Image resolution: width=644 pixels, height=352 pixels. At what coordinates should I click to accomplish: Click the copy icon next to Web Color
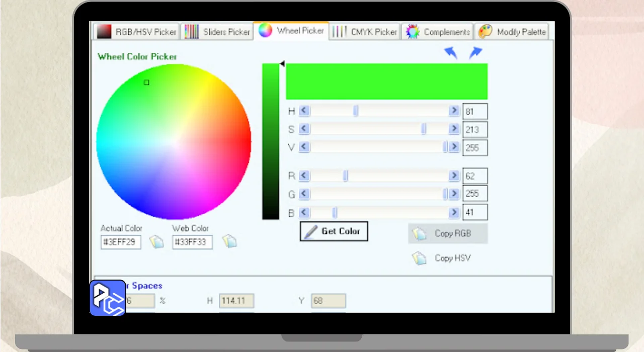(x=229, y=242)
